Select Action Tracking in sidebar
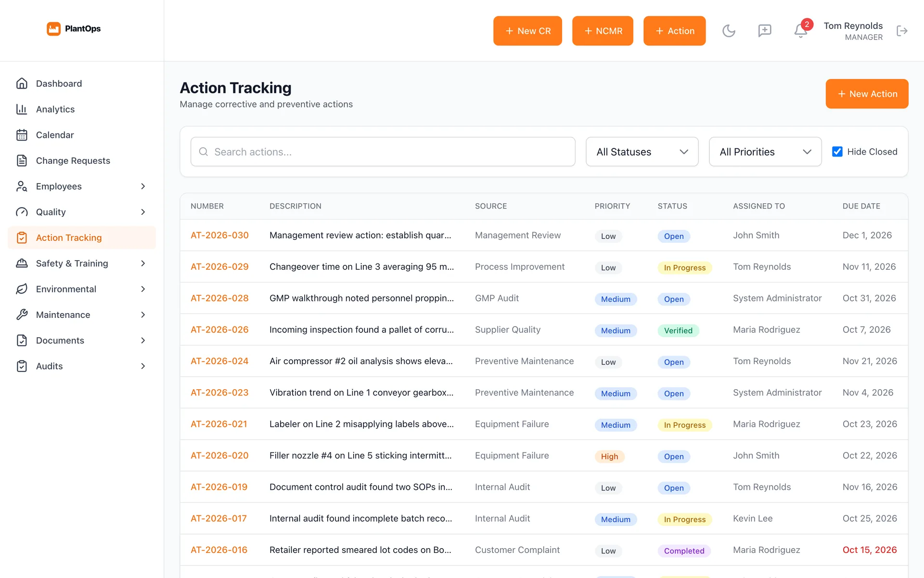Image resolution: width=924 pixels, height=578 pixels. pos(82,237)
